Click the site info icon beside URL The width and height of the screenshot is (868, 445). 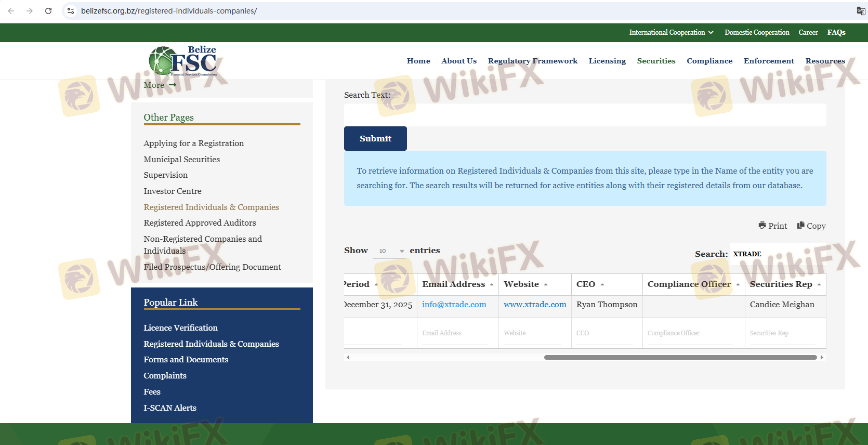click(x=71, y=11)
